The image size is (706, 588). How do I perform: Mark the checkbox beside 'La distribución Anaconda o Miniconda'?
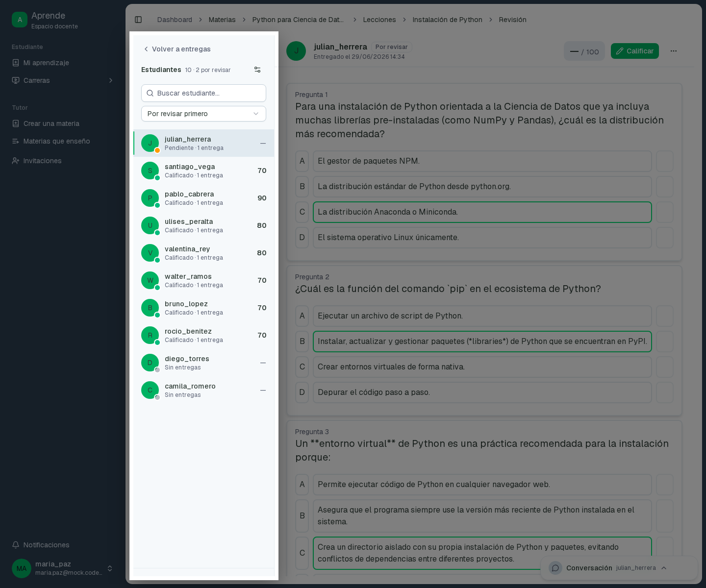click(665, 212)
